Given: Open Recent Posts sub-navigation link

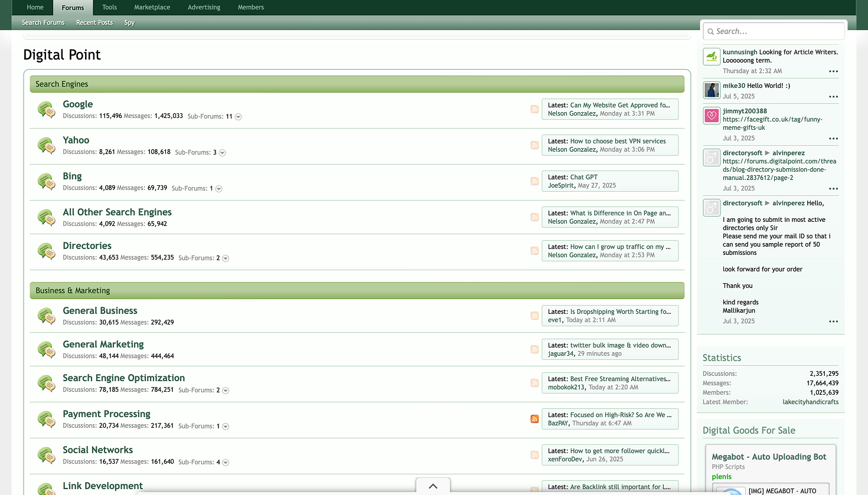Looking at the screenshot, I should pyautogui.click(x=94, y=22).
